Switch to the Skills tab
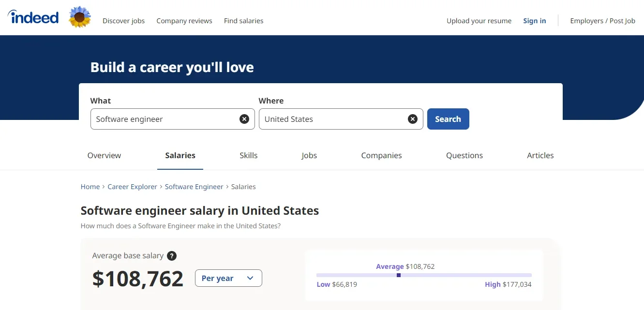The height and width of the screenshot is (310, 644). point(248,155)
